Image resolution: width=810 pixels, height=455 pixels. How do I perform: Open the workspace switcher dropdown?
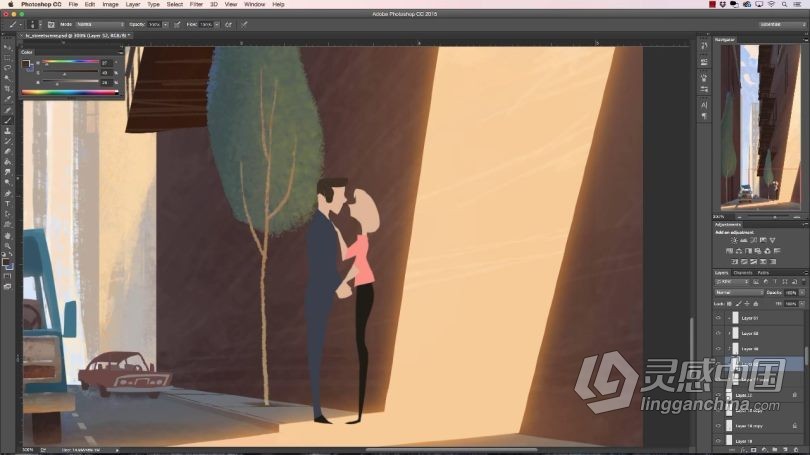(781, 24)
